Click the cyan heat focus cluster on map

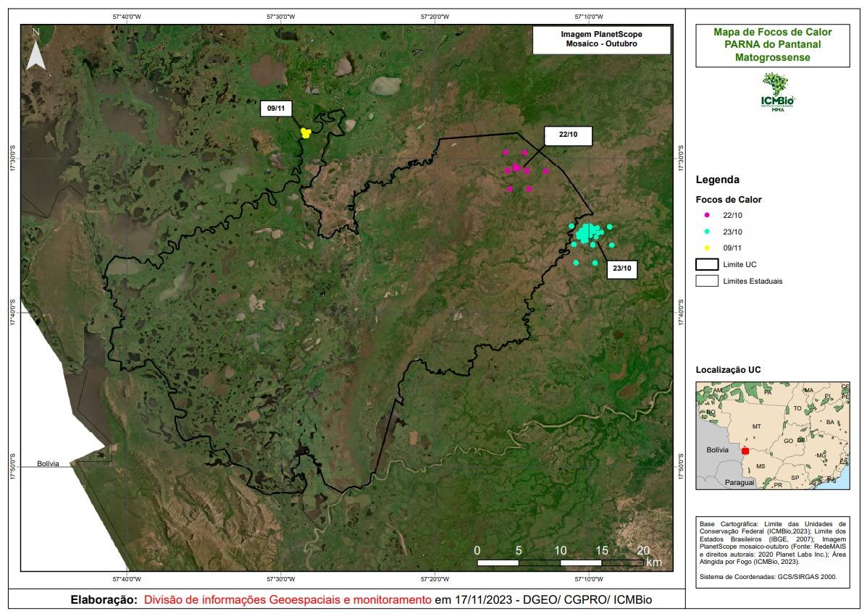(588, 232)
